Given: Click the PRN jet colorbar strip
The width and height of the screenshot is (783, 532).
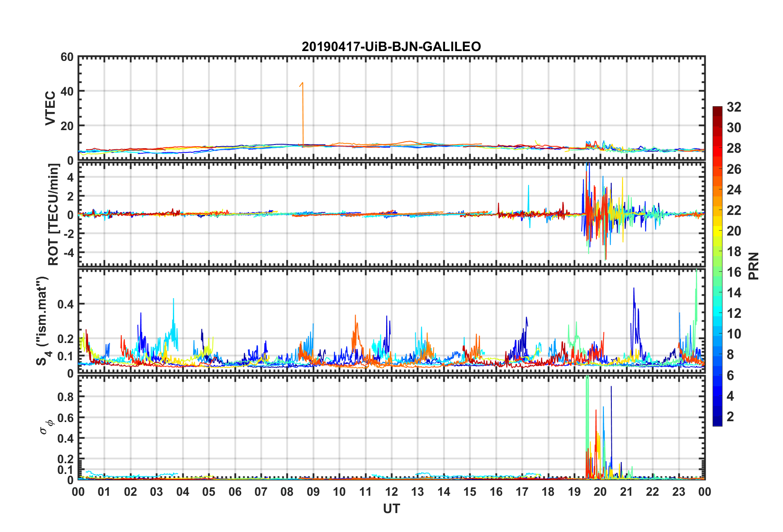Looking at the screenshot, I should pos(717,266).
